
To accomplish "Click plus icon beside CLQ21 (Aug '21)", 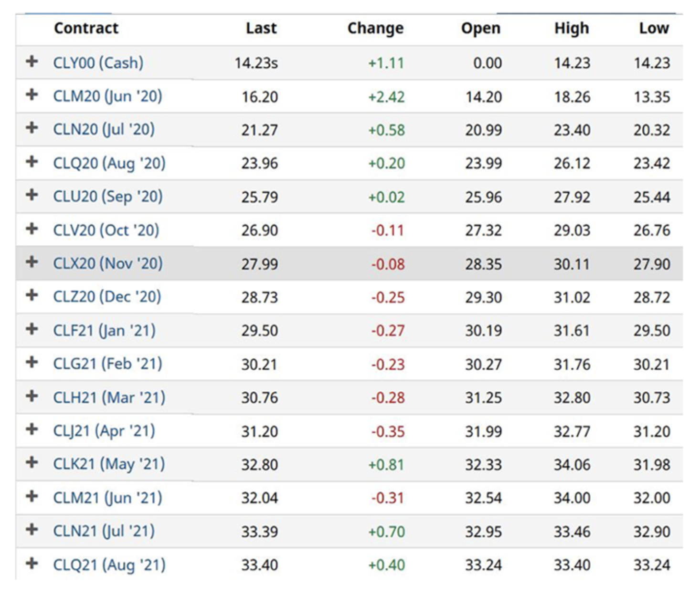I will [32, 563].
